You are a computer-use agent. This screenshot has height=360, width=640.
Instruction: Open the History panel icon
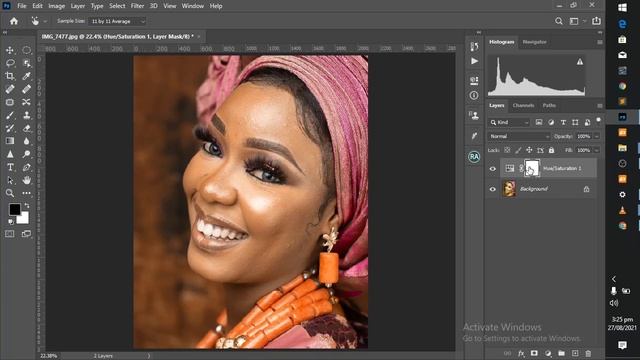(474, 47)
